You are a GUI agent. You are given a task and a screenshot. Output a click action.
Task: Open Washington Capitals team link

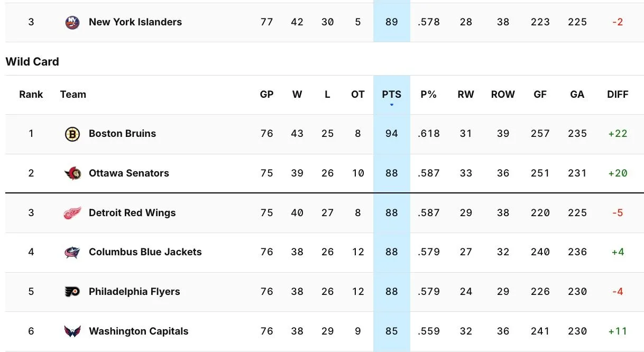click(139, 331)
